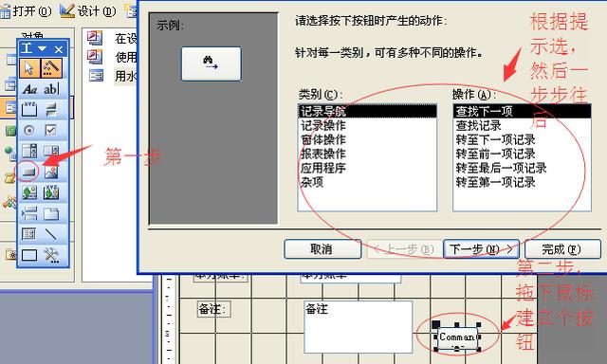This screenshot has height=364, width=607.
Task: Click the 取消 button in wizard
Action: [322, 249]
